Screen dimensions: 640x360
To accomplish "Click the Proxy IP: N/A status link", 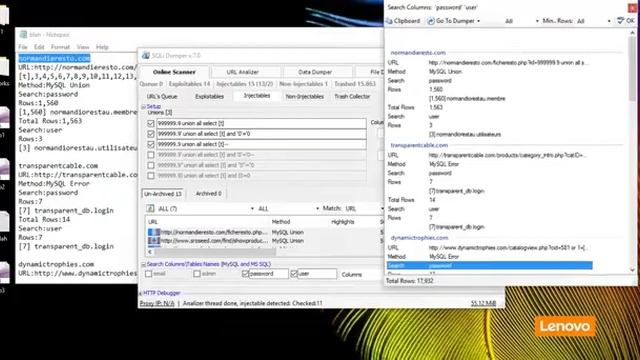I will (157, 303).
